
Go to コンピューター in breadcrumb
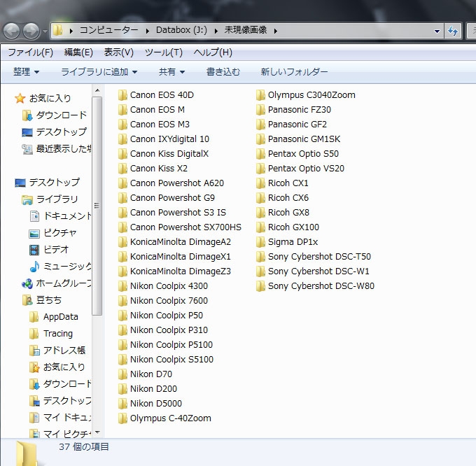pyautogui.click(x=108, y=30)
